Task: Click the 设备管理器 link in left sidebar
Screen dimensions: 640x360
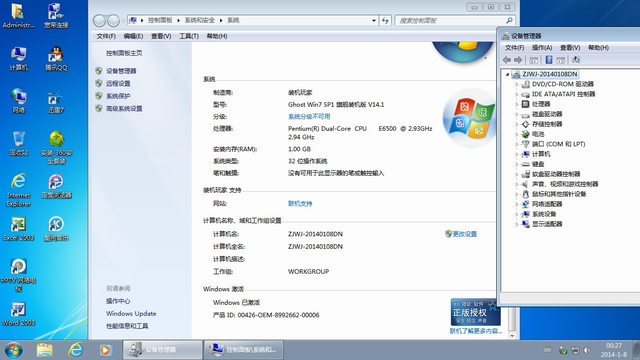Action: click(121, 71)
